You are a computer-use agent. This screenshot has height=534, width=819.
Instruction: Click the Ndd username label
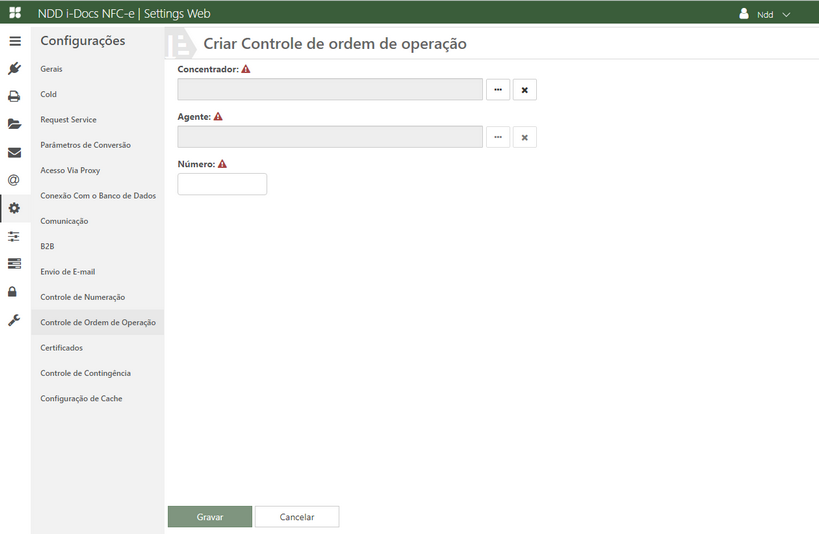pyautogui.click(x=765, y=15)
